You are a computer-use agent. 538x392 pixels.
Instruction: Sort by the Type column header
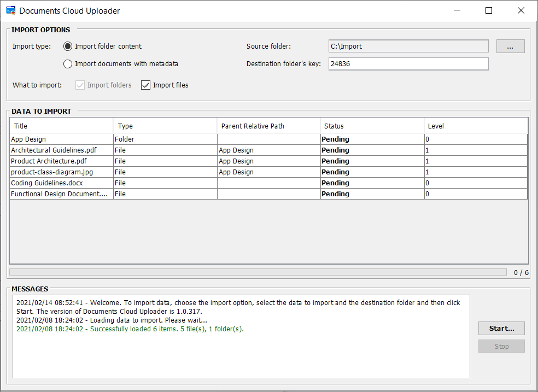tap(165, 126)
